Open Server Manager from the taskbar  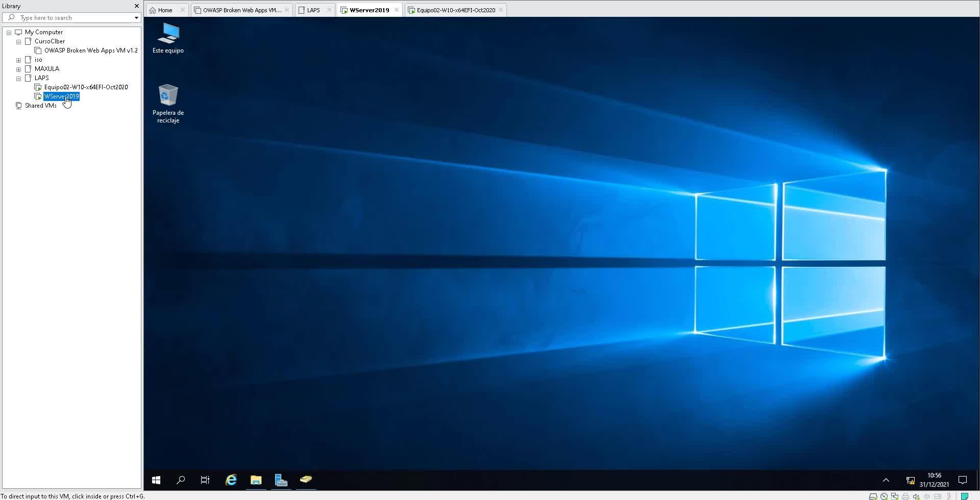point(281,480)
